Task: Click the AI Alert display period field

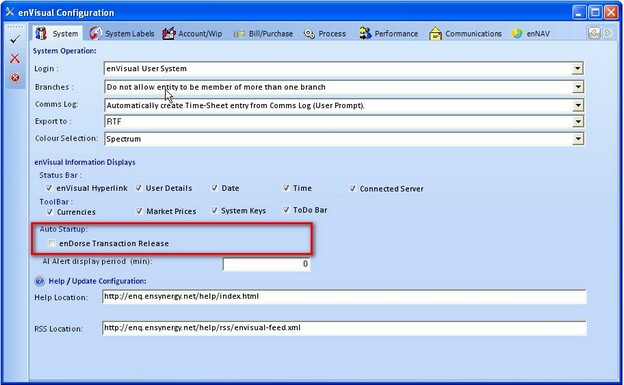Action: click(266, 264)
